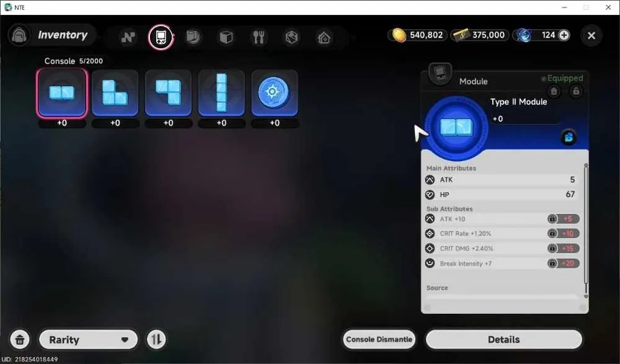620x364 pixels.
Task: Add more blue gems with plus button
Action: coord(564,35)
